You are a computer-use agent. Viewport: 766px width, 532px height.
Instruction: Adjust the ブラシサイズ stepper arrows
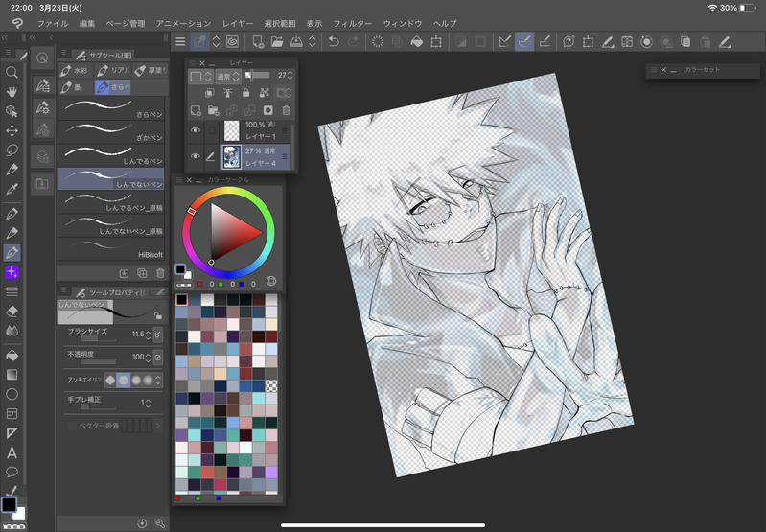coord(148,335)
